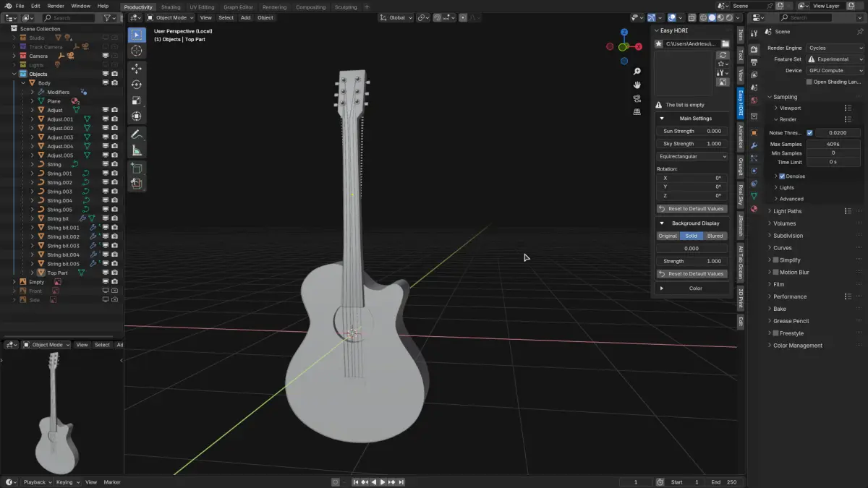Hide the Body object in viewport
868x488 pixels.
pyautogui.click(x=106, y=83)
